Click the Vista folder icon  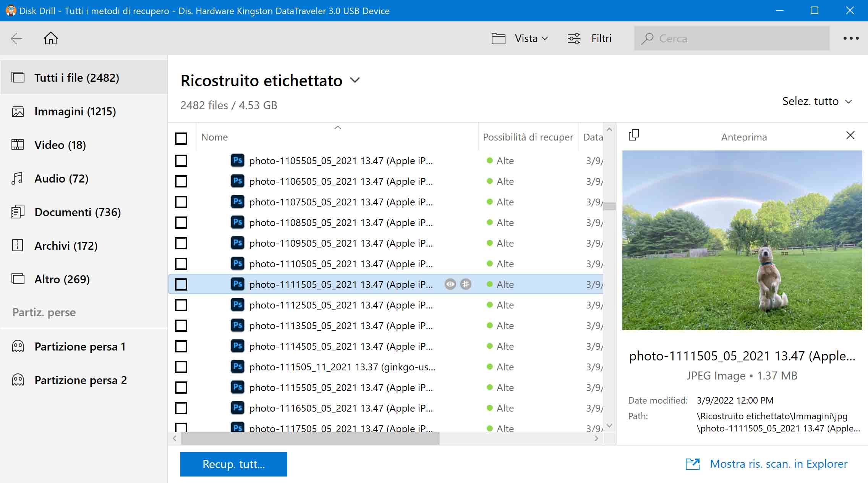coord(498,39)
